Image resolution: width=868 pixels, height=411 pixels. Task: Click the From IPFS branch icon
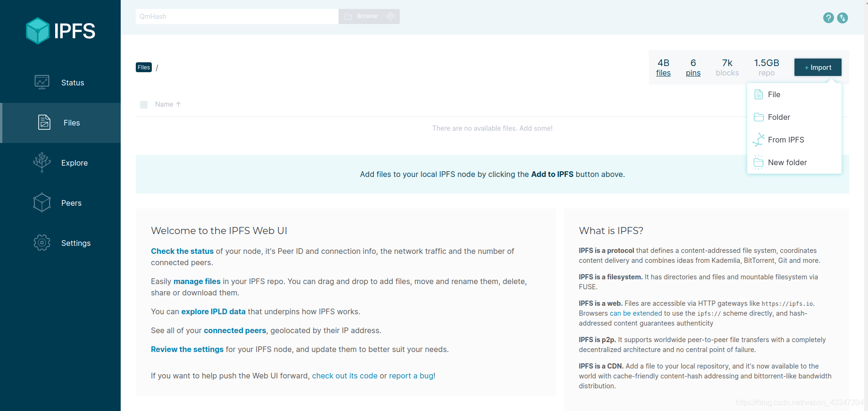click(x=759, y=140)
